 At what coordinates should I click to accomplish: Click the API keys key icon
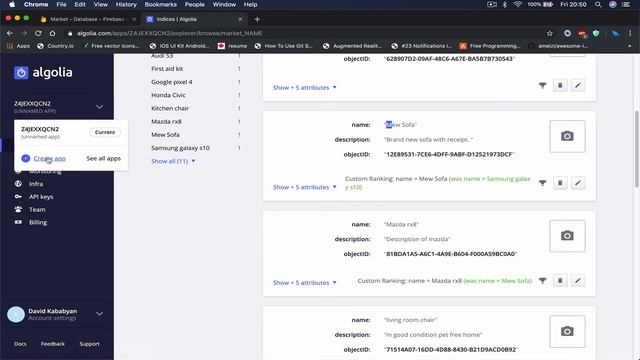click(x=18, y=196)
